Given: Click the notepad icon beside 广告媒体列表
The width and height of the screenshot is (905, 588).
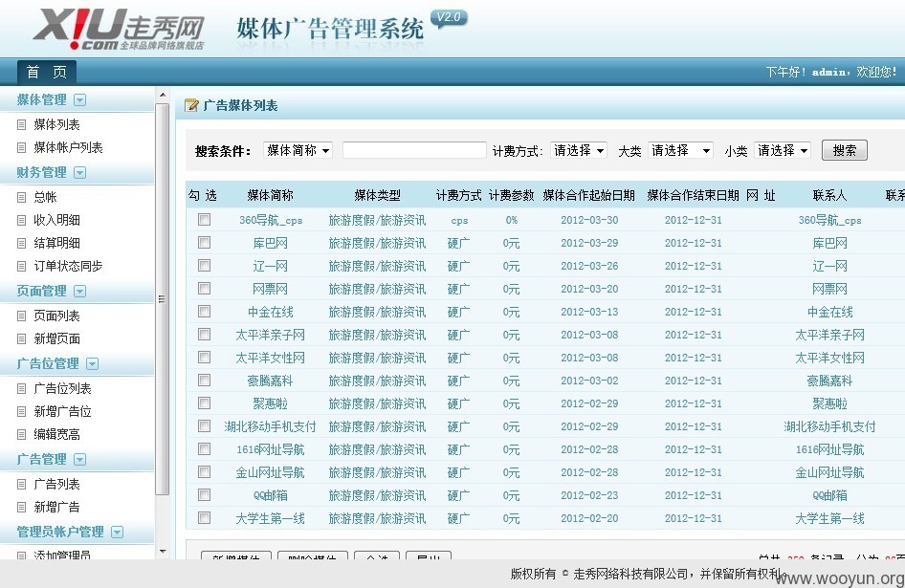Looking at the screenshot, I should (191, 105).
